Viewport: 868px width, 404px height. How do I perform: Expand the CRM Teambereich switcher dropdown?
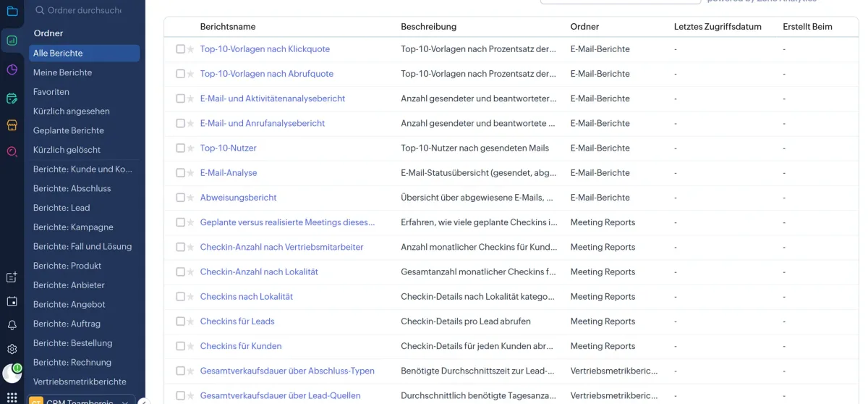(x=81, y=400)
